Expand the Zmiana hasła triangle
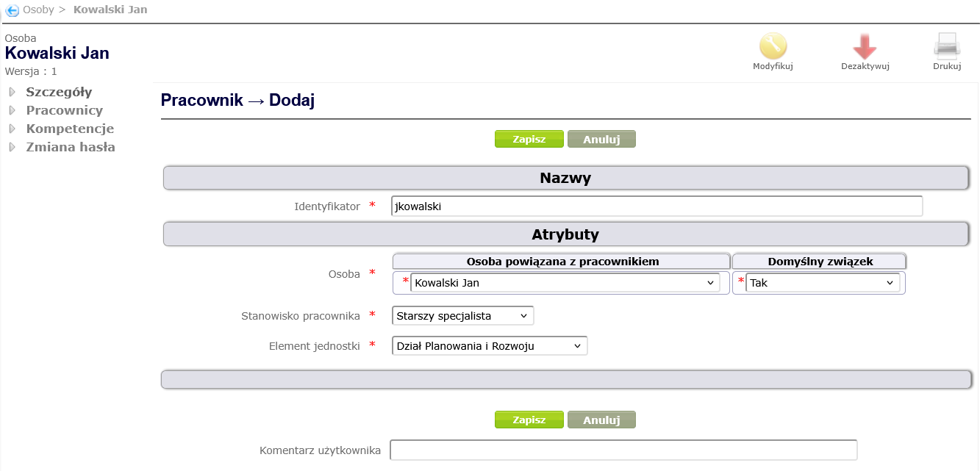 point(12,147)
